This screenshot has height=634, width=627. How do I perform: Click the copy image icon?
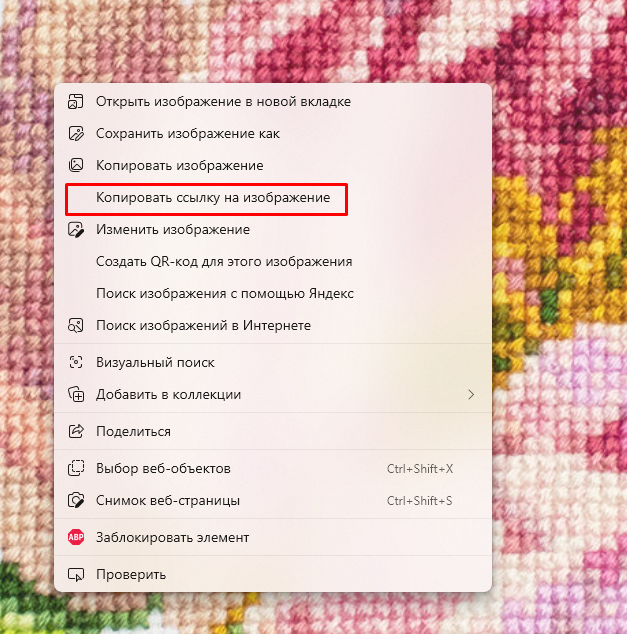coord(75,165)
